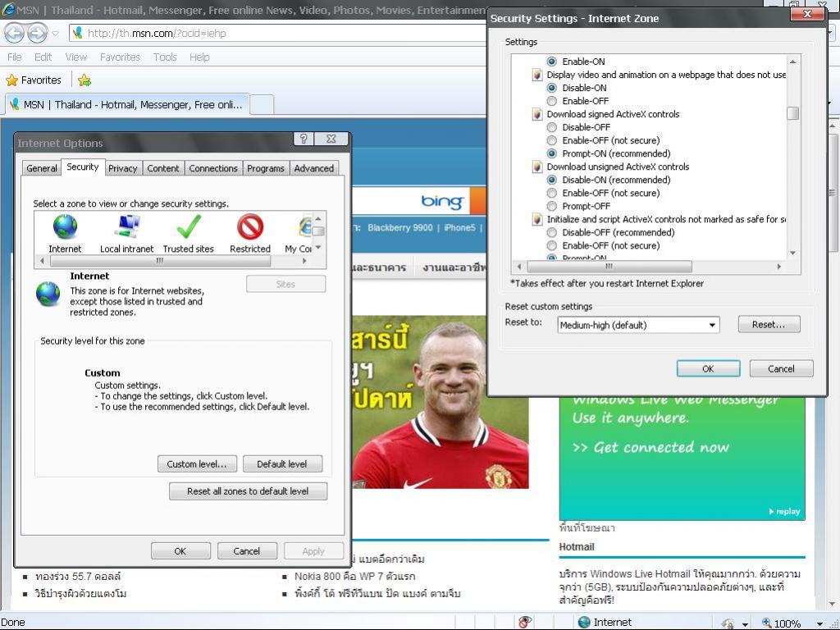
Task: Switch to the Connections tab
Action: 213,168
